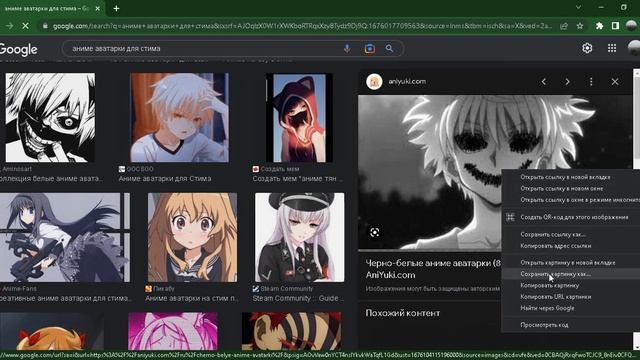Image resolution: width=640 pixels, height=360 pixels.
Task: Submit search with the magnifier icon
Action: [389, 49]
